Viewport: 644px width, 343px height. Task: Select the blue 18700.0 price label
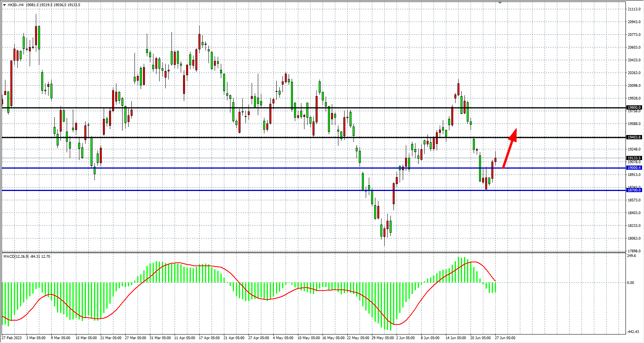click(634, 190)
